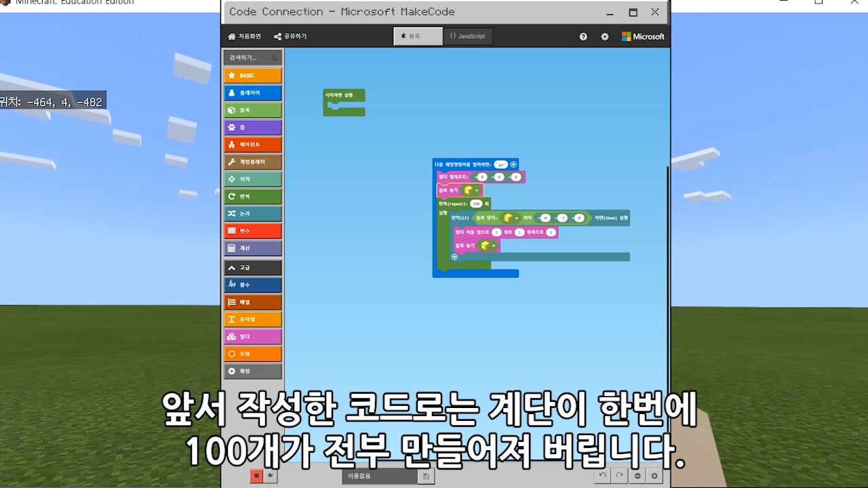Open the 변수 (Variables) category
868x488 pixels.
click(x=252, y=231)
